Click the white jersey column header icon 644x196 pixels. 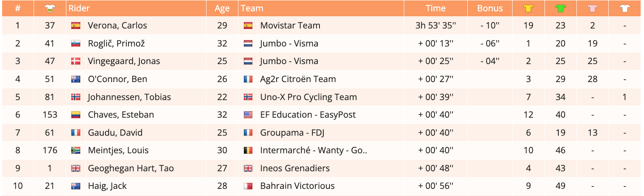pos(625,8)
